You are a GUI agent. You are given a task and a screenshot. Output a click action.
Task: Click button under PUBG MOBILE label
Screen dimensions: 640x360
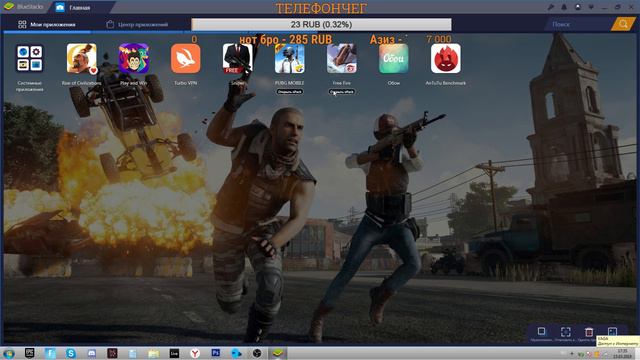coord(289,91)
